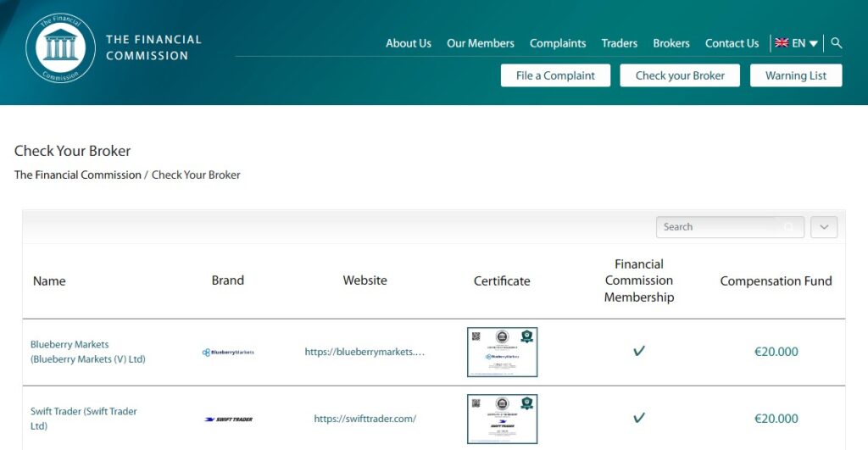
Task: Click the Certificate column header
Action: point(502,281)
